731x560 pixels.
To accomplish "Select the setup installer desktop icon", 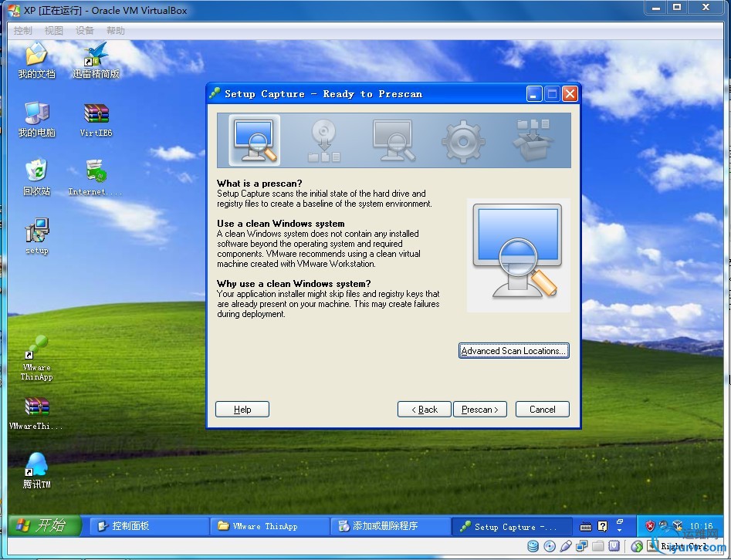I will pyautogui.click(x=36, y=237).
